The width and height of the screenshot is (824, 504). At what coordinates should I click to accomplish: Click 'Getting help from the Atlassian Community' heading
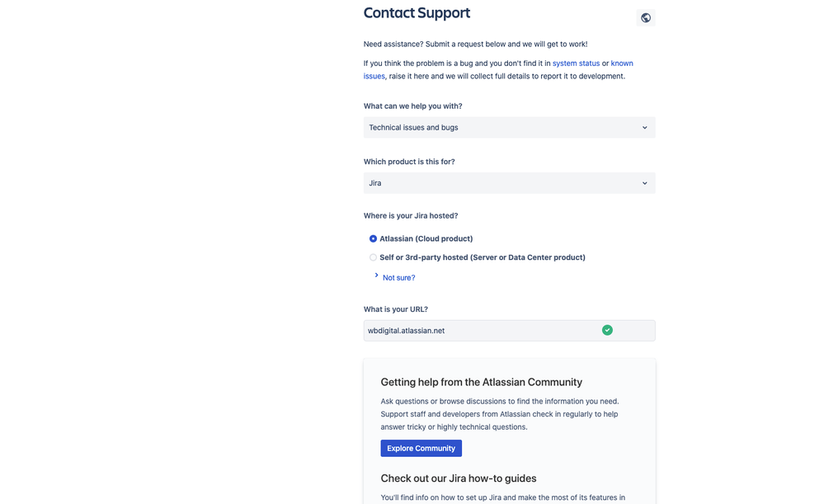coord(482,382)
